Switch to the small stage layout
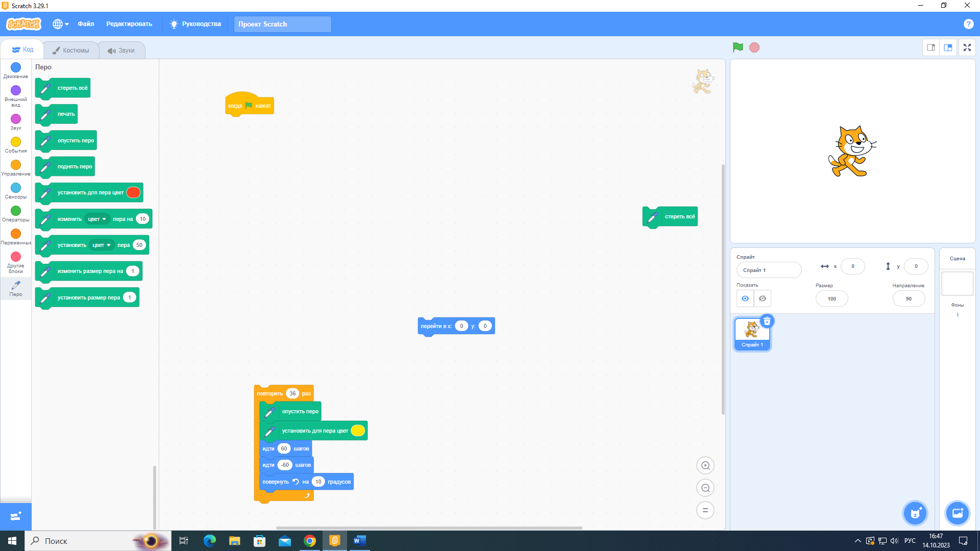980x551 pixels. [x=931, y=47]
